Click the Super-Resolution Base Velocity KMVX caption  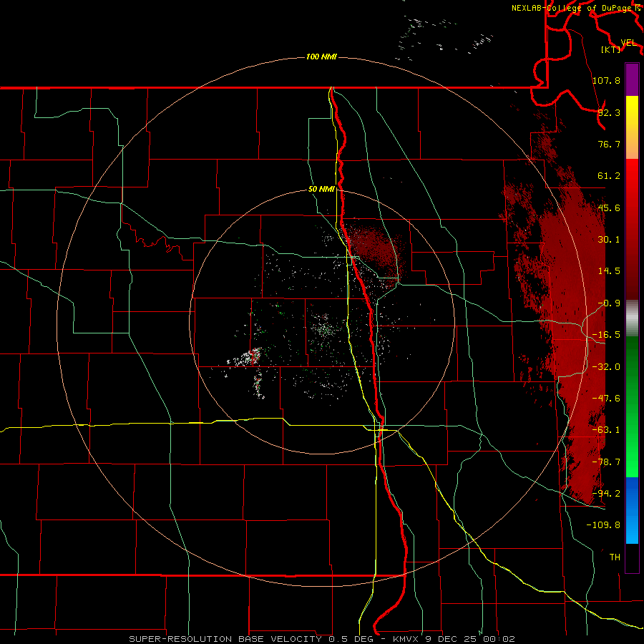pyautogui.click(x=321, y=639)
